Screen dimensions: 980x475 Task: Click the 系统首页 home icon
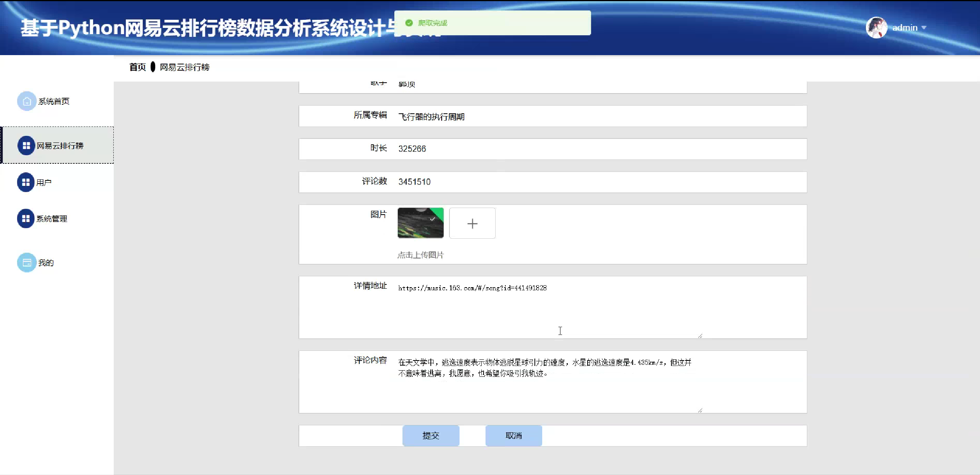[x=26, y=101]
